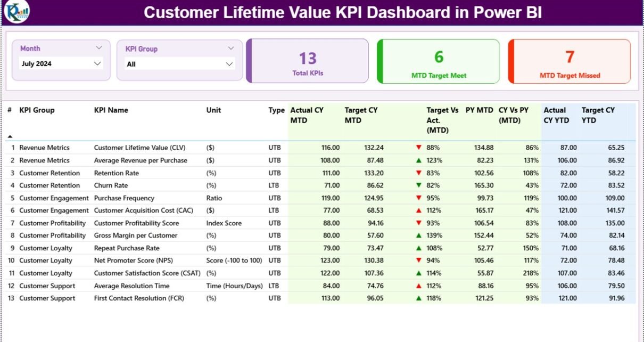Viewport: 644px width, 342px height.
Task: Select the Total KPIs card
Action: coord(308,61)
